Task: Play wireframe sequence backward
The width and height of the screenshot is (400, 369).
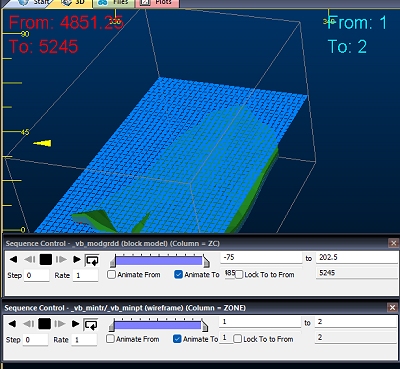Action: (x=12, y=324)
